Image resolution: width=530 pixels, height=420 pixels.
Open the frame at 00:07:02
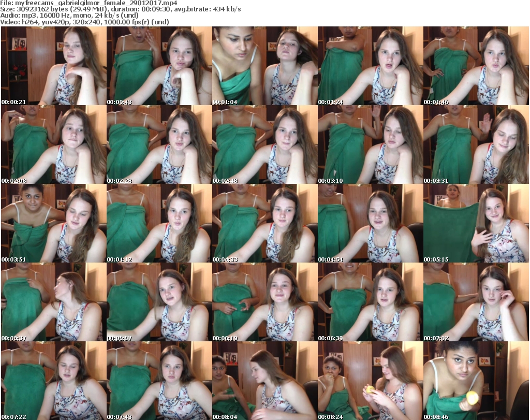[x=476, y=302]
